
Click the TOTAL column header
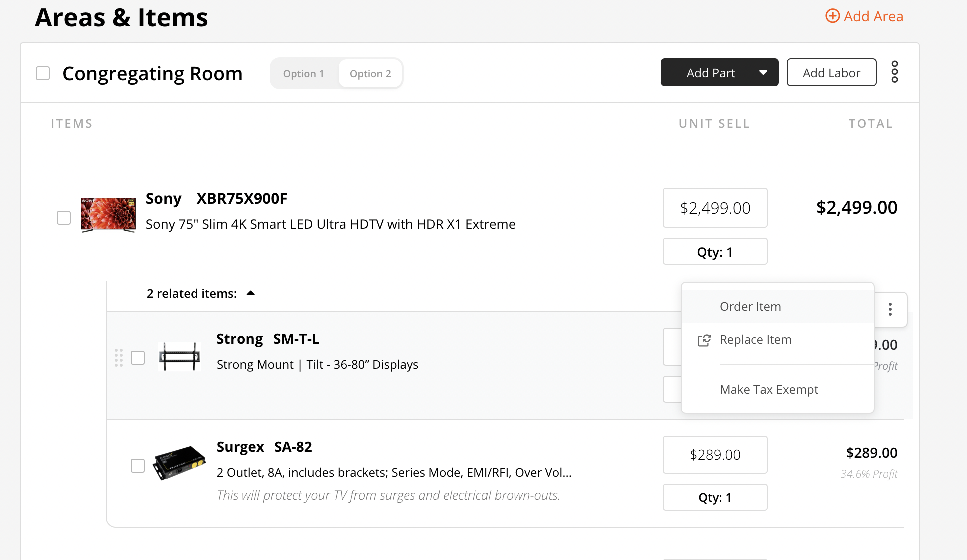[871, 124]
